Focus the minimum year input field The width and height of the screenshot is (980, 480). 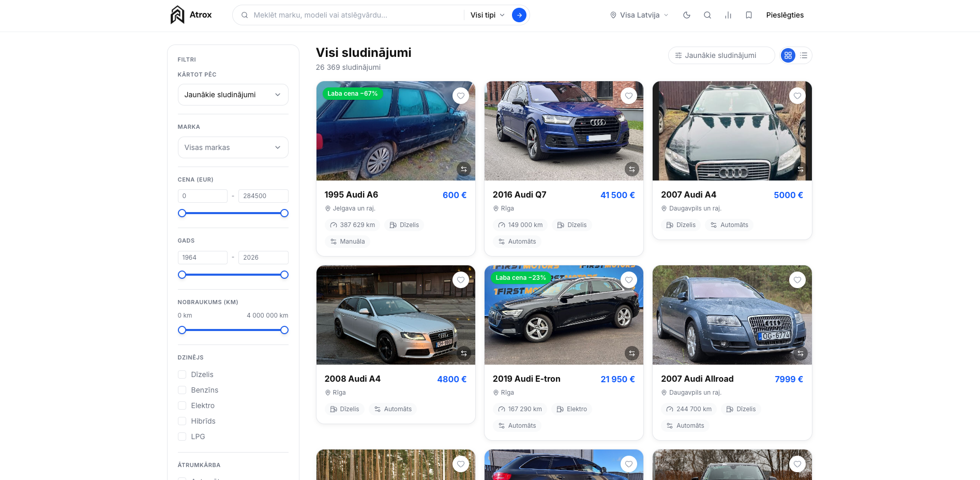point(202,258)
